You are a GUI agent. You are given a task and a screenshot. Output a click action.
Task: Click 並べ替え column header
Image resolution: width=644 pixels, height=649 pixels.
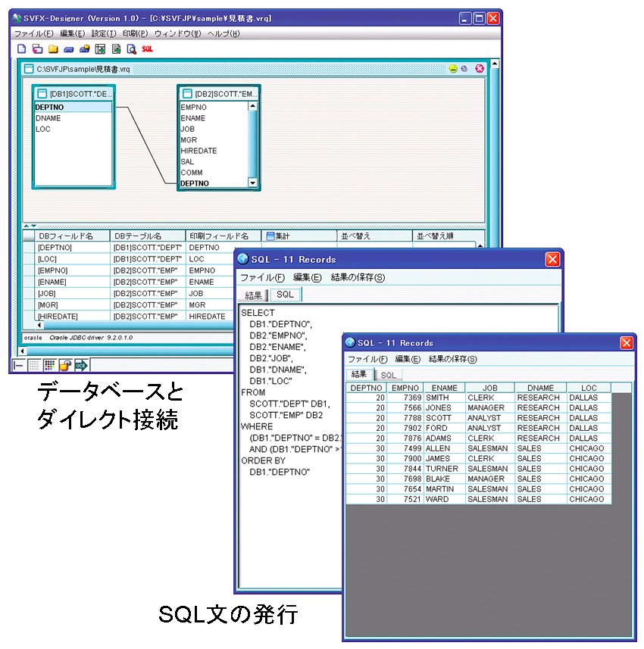coord(375,236)
